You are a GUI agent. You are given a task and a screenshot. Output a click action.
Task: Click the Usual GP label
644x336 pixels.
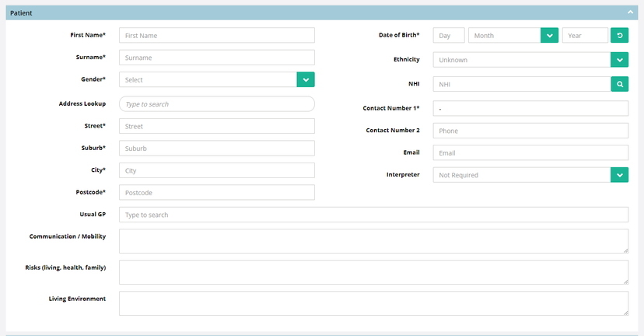click(93, 214)
